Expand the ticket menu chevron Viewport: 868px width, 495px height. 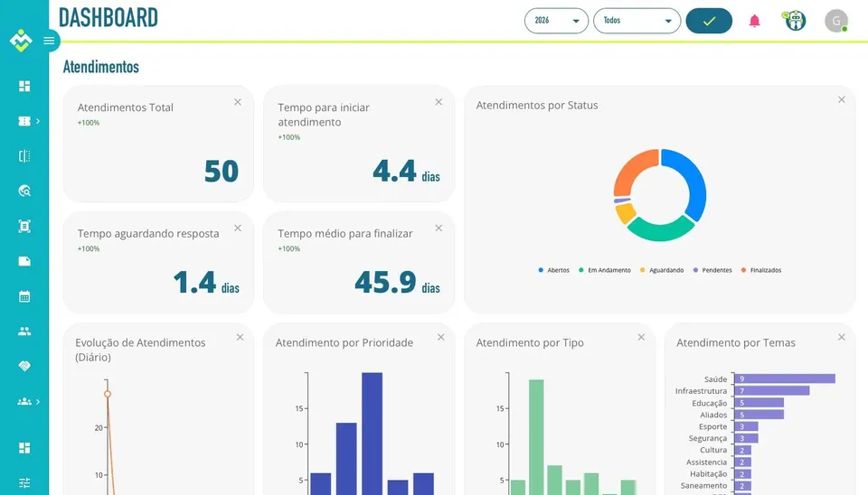click(38, 121)
